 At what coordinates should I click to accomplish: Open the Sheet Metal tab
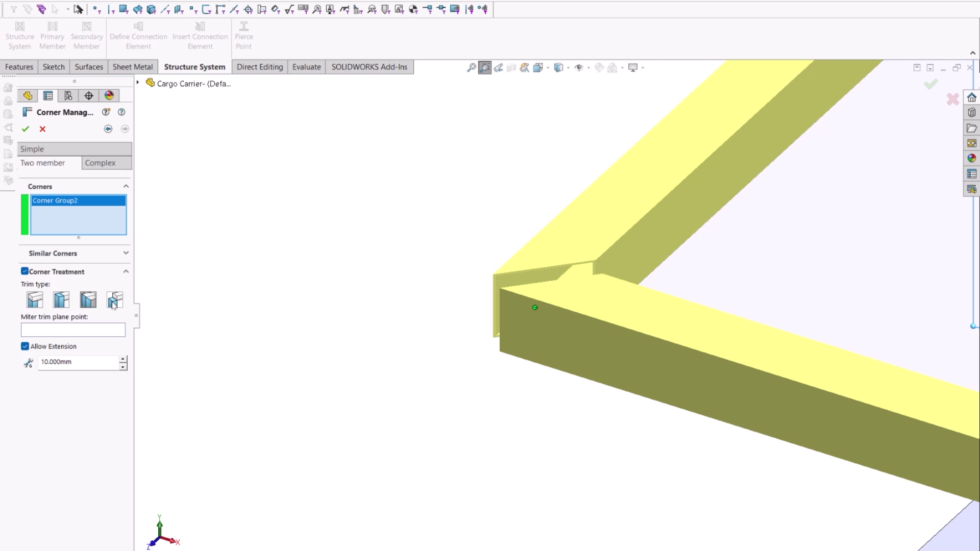coord(132,67)
